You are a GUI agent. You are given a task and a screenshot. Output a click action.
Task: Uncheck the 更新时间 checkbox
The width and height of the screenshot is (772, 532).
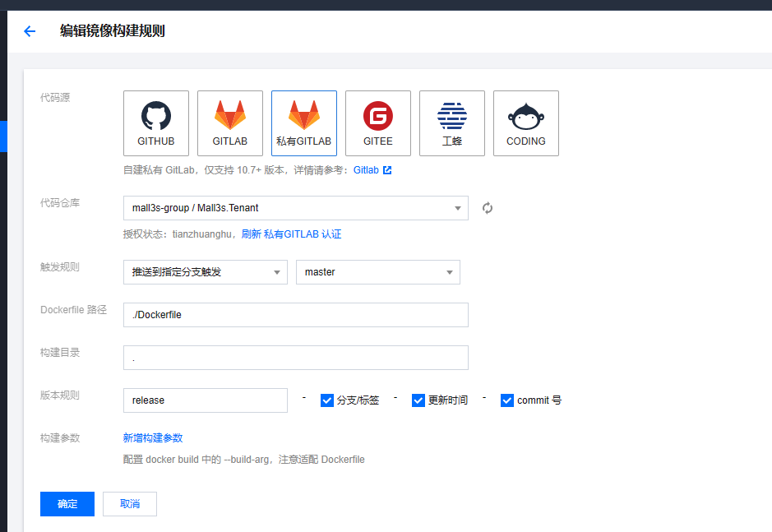coord(418,400)
